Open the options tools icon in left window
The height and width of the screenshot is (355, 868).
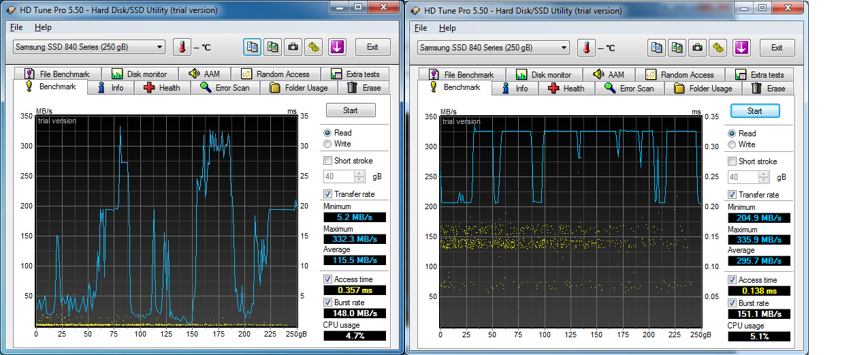[x=314, y=47]
